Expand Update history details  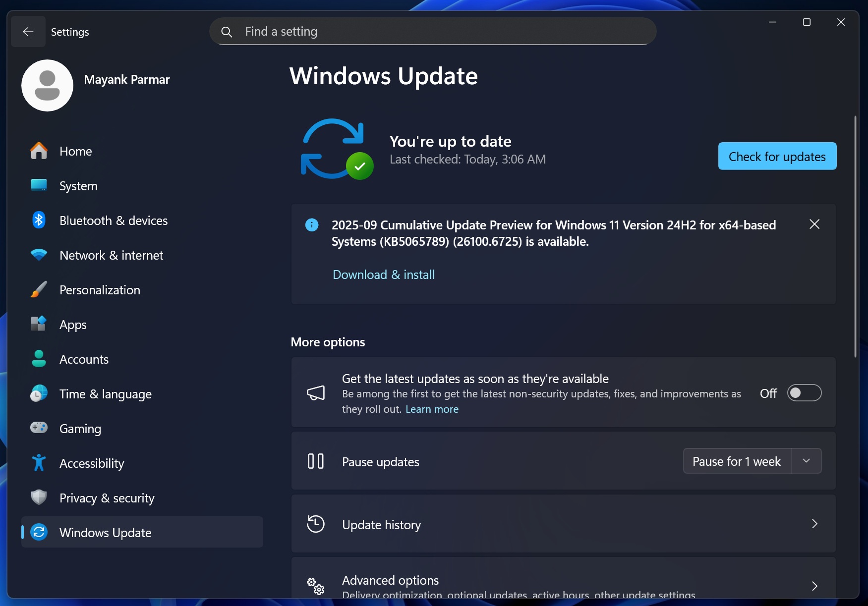click(x=814, y=524)
